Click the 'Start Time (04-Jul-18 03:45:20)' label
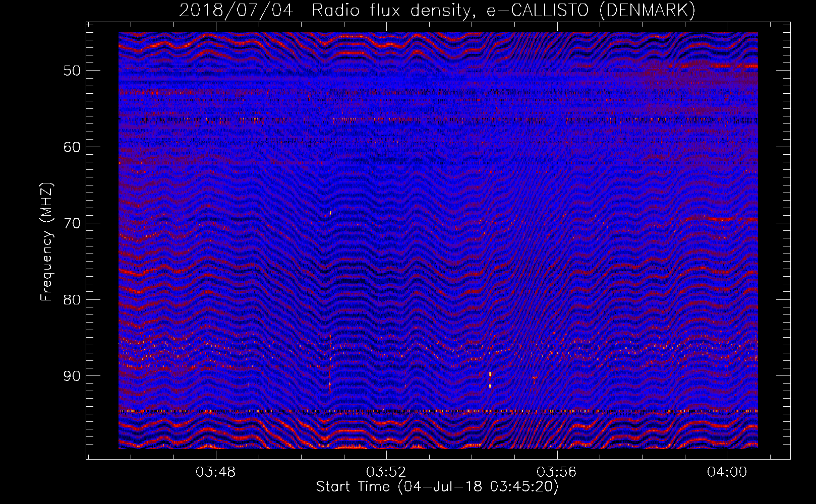Screen dimensions: 816x504 coord(437,487)
